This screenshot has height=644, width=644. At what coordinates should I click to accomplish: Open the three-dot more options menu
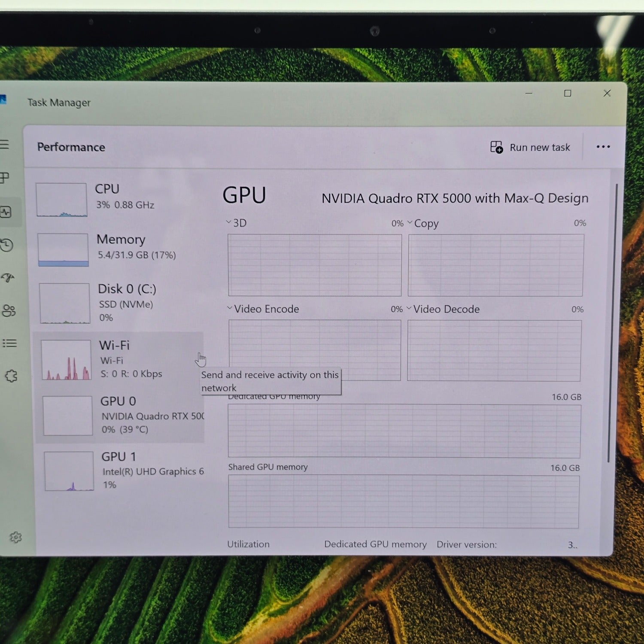click(x=603, y=147)
